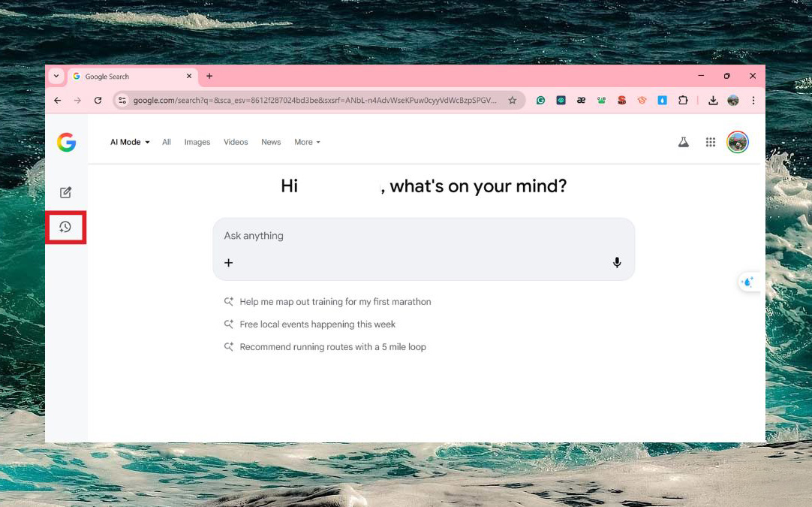Screen dimensions: 812x507
Task: Click the Google logo
Action: [66, 142]
